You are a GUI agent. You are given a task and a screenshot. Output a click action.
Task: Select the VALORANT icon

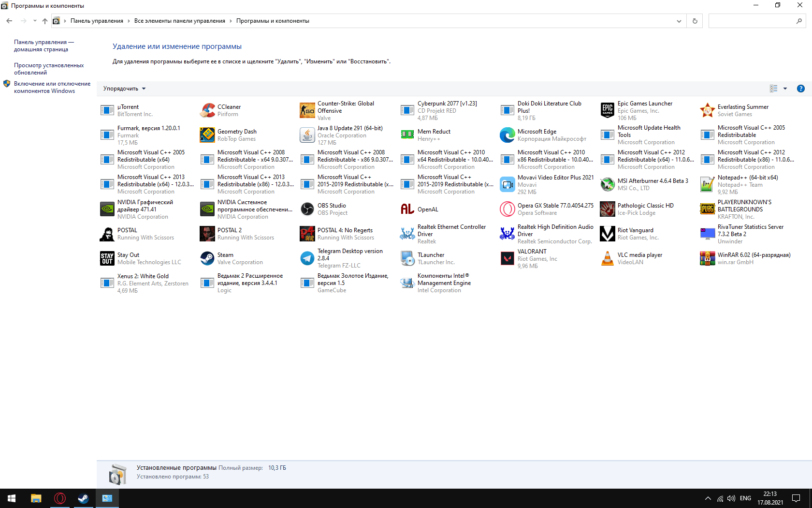pos(507,258)
